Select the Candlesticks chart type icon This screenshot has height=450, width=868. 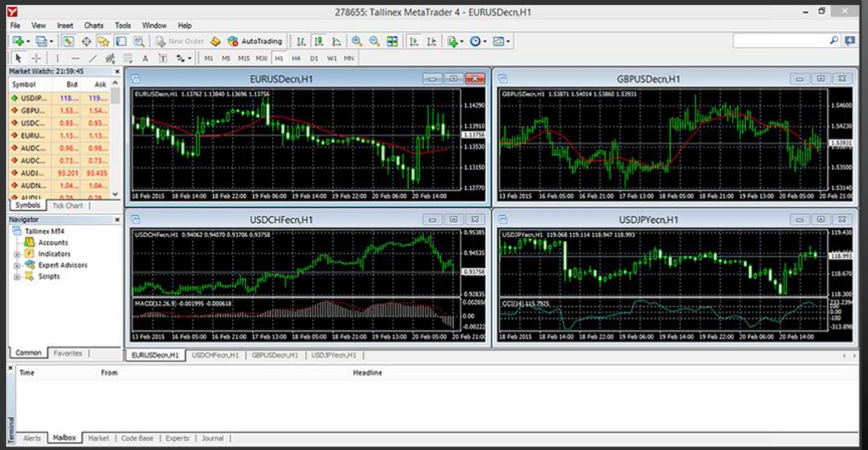(x=319, y=41)
